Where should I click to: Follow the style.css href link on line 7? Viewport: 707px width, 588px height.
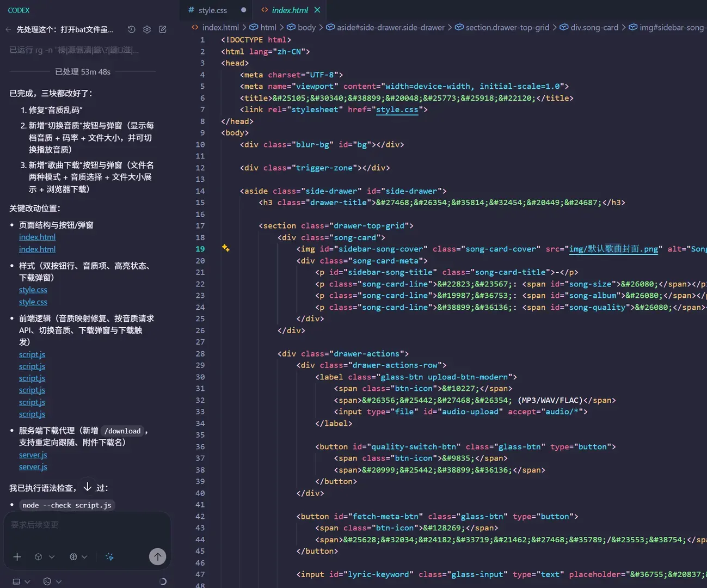tap(397, 109)
